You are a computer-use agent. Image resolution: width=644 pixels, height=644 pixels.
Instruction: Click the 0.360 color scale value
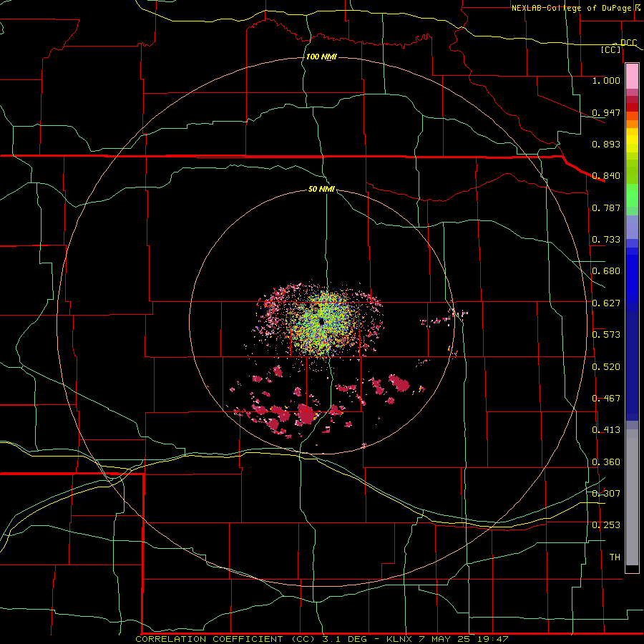coord(606,462)
